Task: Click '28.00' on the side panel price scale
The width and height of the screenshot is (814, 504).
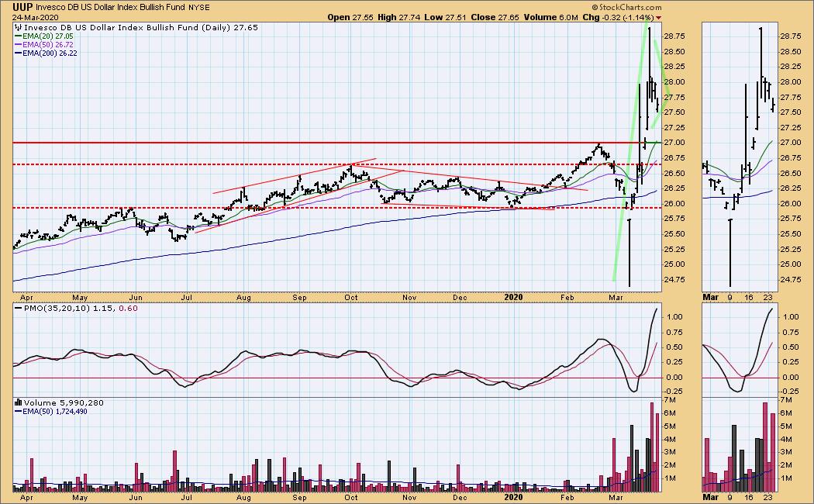Action: [x=791, y=82]
